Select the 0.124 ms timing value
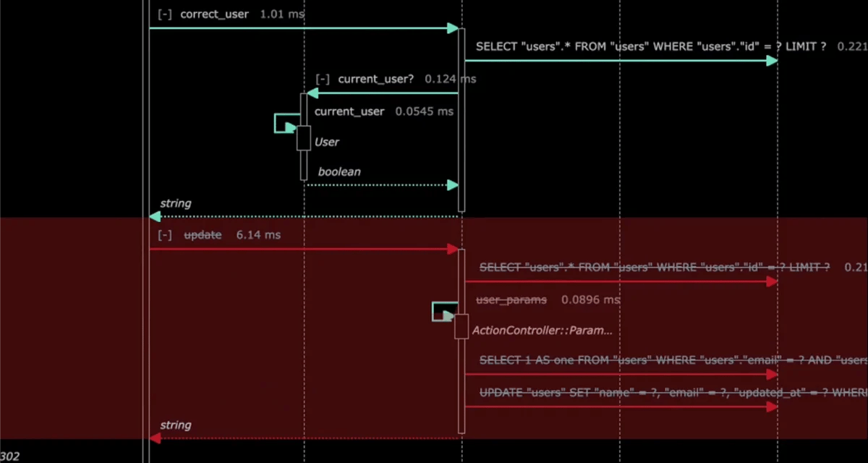 451,79
